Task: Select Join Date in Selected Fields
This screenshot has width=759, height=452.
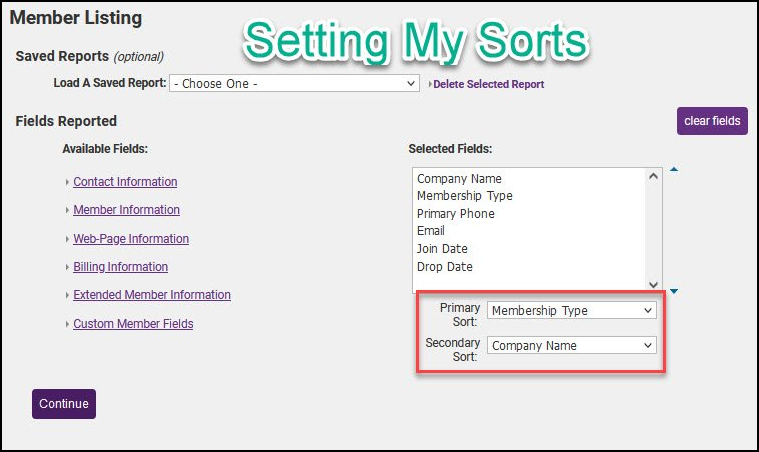Action: coord(442,249)
